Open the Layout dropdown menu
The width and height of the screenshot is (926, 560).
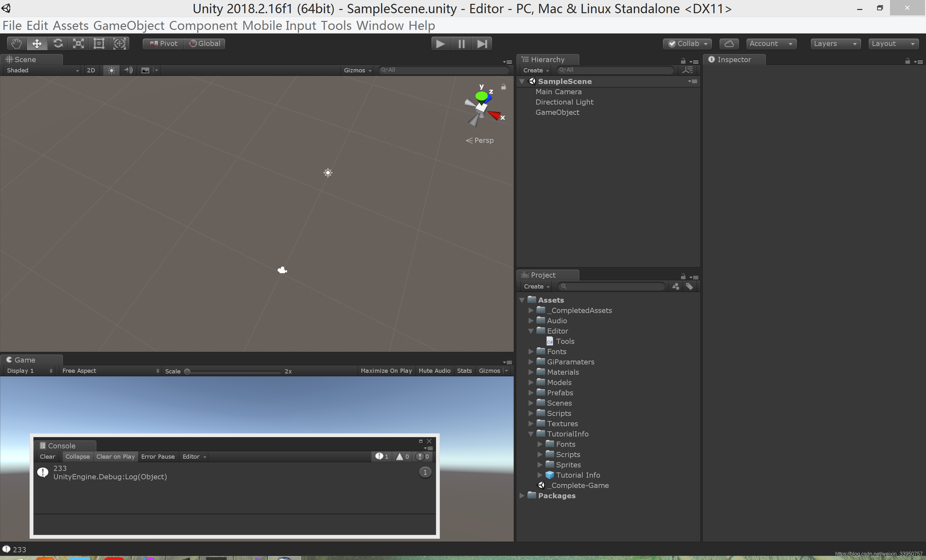pyautogui.click(x=893, y=43)
